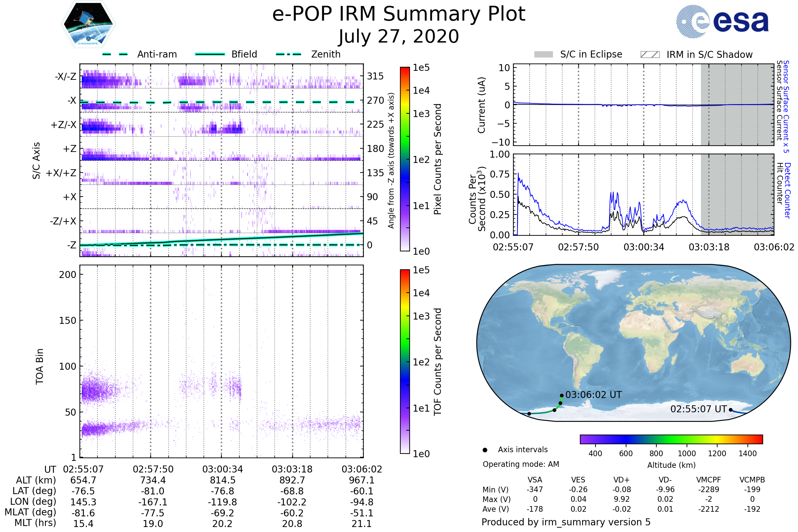Click the Zenith dash-dot legend line

click(288, 54)
